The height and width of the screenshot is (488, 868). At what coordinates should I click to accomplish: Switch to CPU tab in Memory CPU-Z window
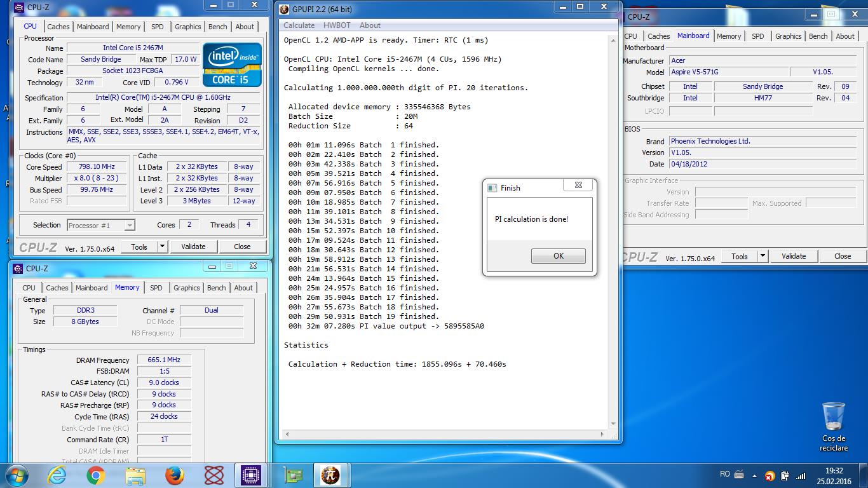(29, 288)
